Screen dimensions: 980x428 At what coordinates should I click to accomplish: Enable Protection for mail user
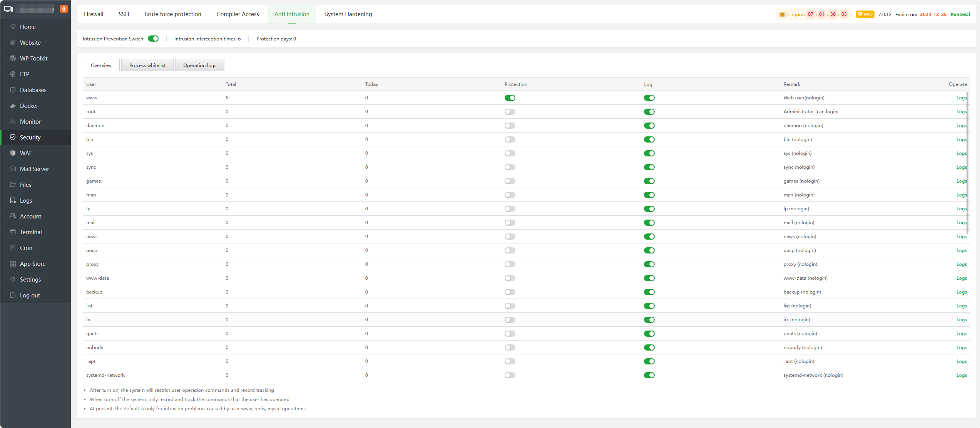[510, 223]
